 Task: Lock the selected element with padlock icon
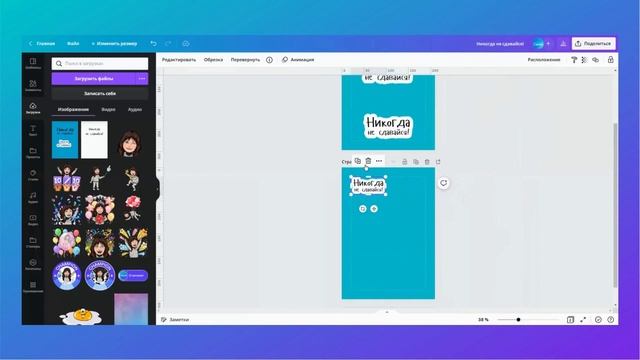611,60
